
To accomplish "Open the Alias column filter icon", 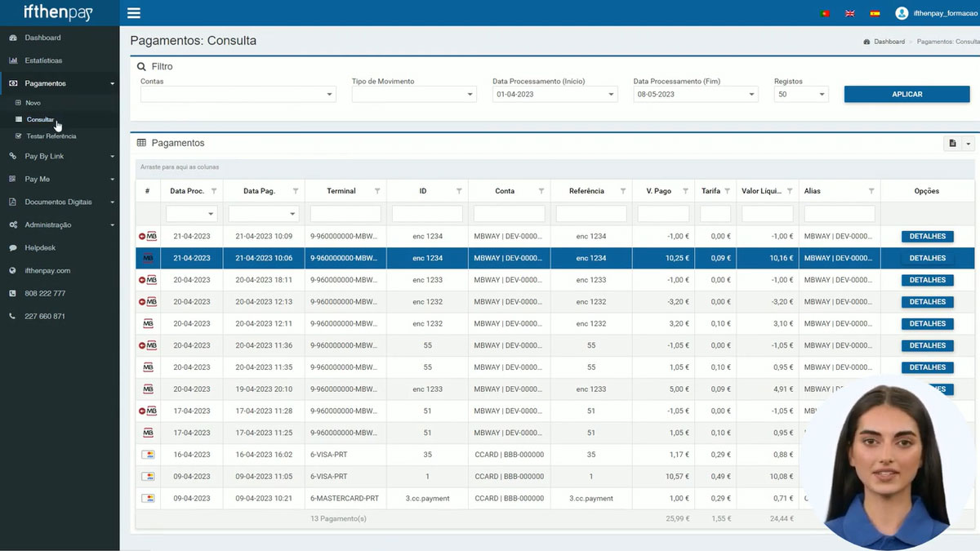I will (x=871, y=191).
